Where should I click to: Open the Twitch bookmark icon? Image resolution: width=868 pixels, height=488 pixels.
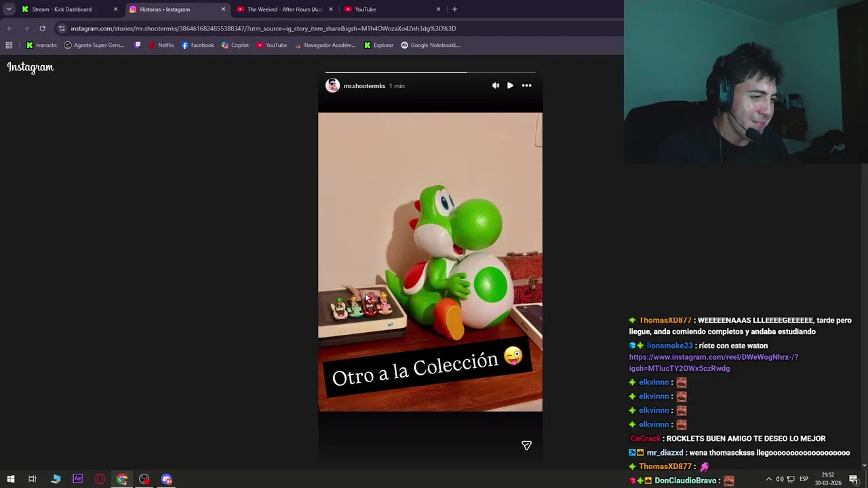[x=138, y=45]
